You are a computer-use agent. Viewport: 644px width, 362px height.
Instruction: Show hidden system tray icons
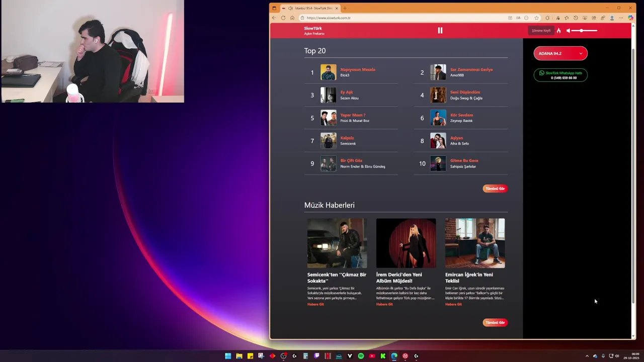(x=587, y=356)
